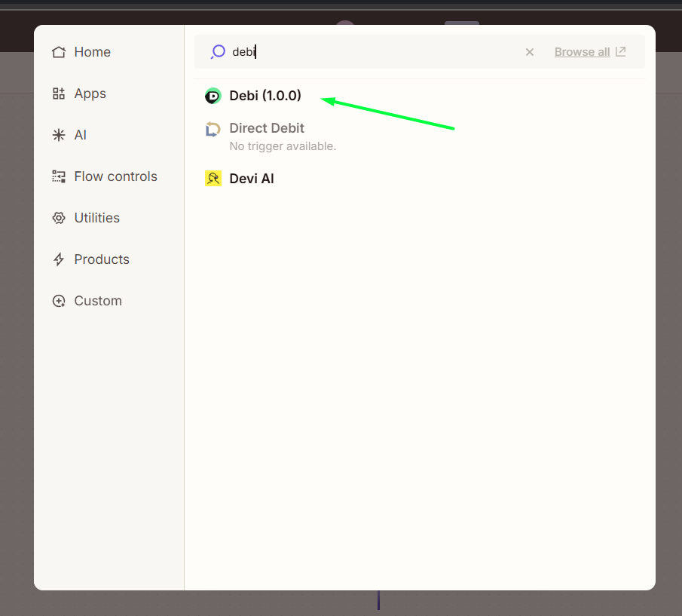Click the Products lightning bolt icon
Image resolution: width=682 pixels, height=616 pixels.
coord(59,259)
